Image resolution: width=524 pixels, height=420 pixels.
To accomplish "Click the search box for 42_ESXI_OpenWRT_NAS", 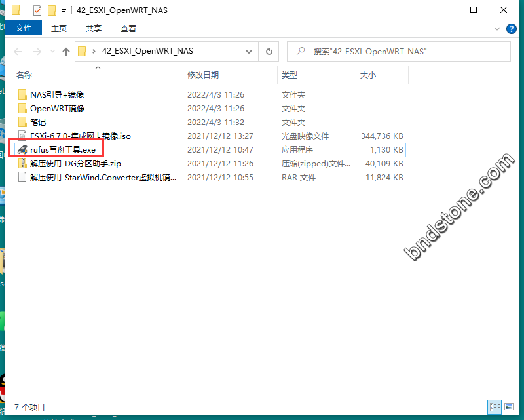I will 399,52.
